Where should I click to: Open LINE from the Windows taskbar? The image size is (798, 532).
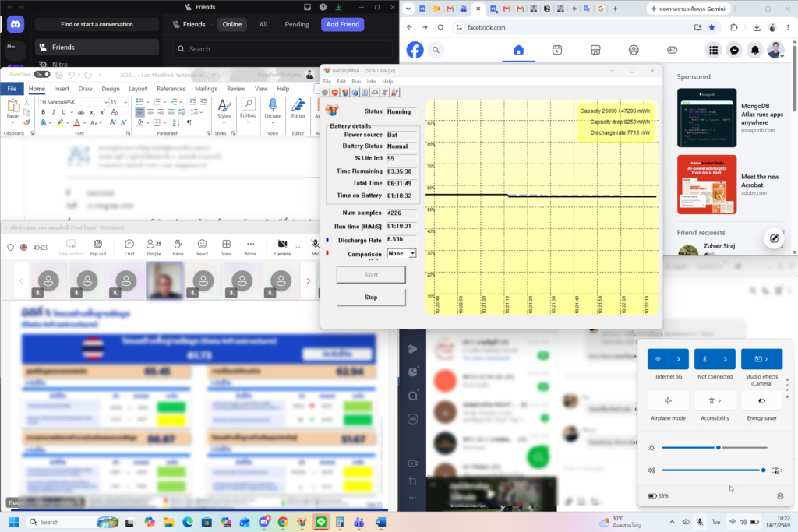(x=321, y=522)
